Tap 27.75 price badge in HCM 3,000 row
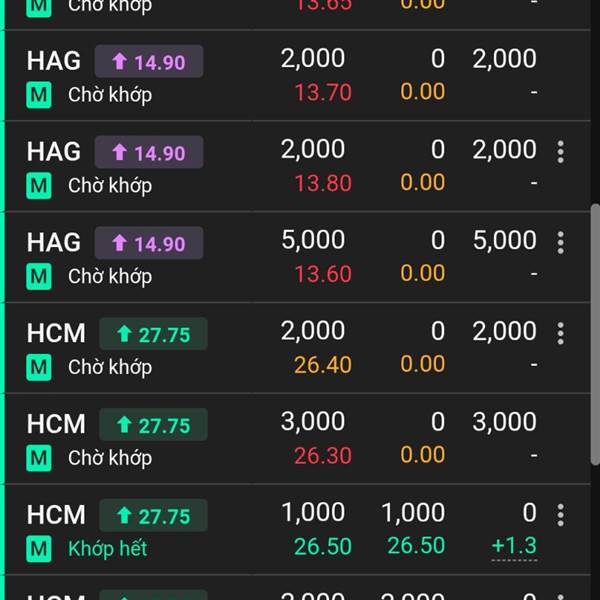This screenshot has width=600, height=600. tap(153, 424)
